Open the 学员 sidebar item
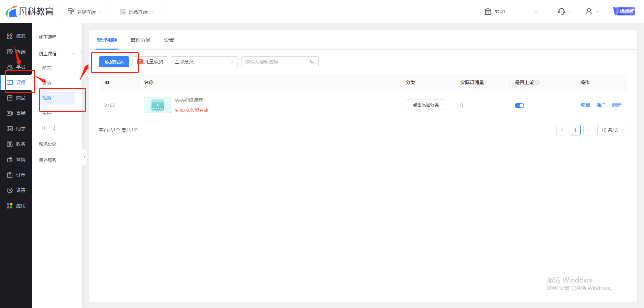Screen dimensions: 644x308 click(16, 67)
